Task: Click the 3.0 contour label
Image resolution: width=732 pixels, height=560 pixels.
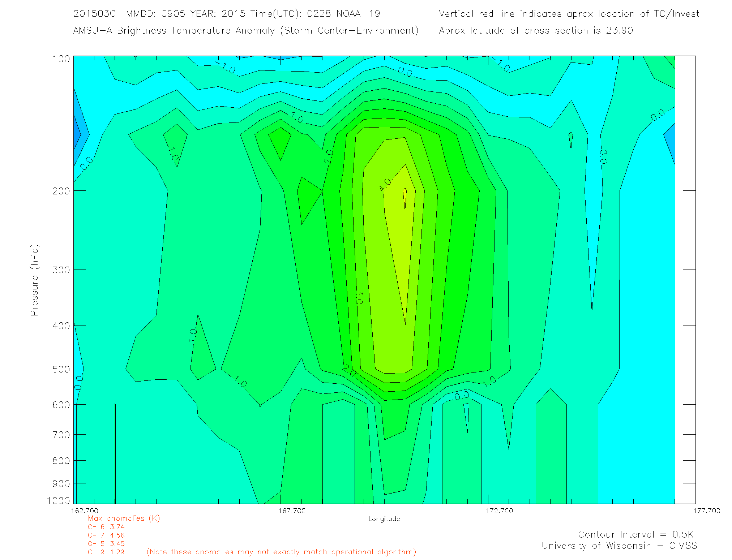Action: (359, 297)
